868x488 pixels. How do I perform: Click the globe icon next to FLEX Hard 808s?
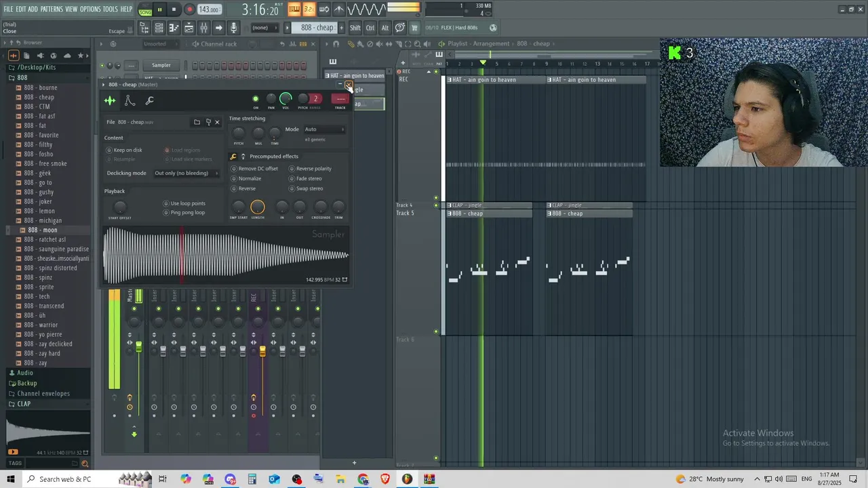point(493,28)
